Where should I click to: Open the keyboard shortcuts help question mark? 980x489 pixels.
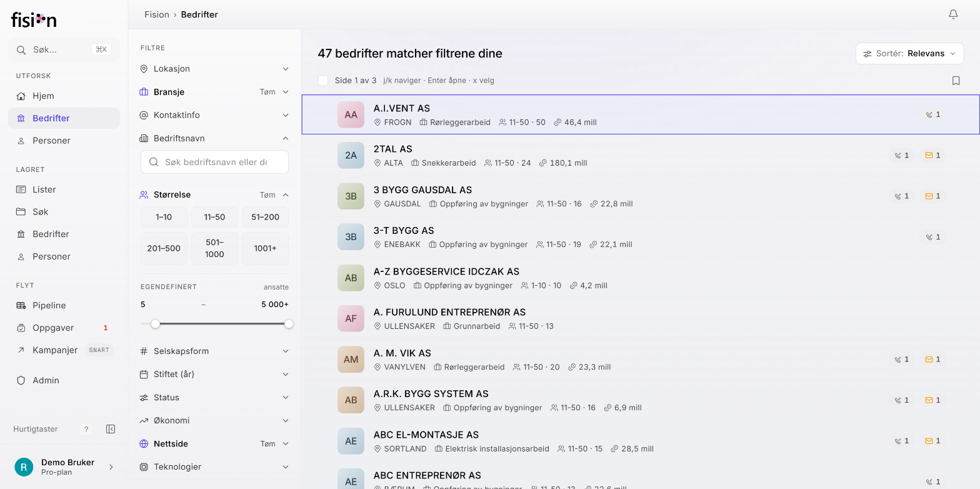(87, 429)
